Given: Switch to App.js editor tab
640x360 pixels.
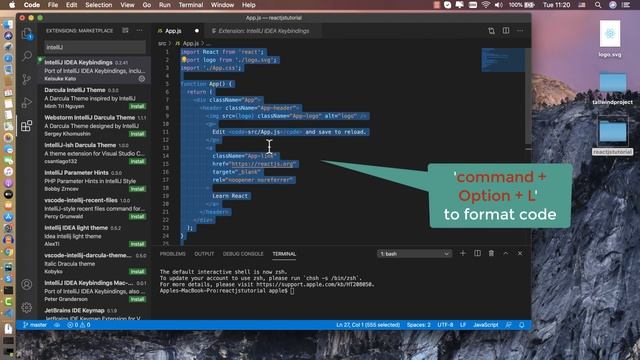Looking at the screenshot, I should click(x=178, y=31).
